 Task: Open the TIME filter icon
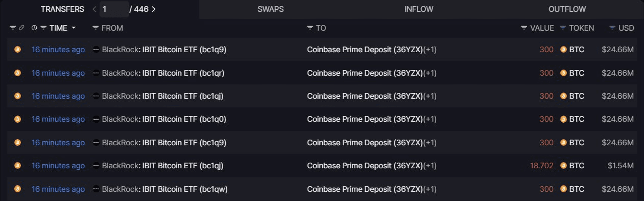click(x=43, y=28)
